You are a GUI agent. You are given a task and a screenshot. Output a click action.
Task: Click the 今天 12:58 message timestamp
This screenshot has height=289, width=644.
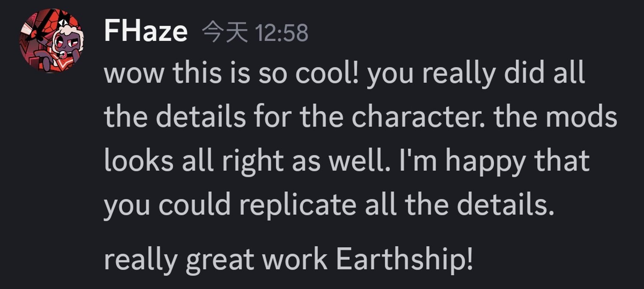[255, 33]
